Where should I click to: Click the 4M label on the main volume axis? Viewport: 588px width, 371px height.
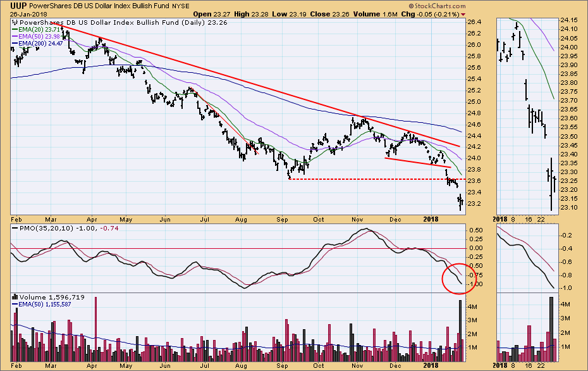coord(473,307)
